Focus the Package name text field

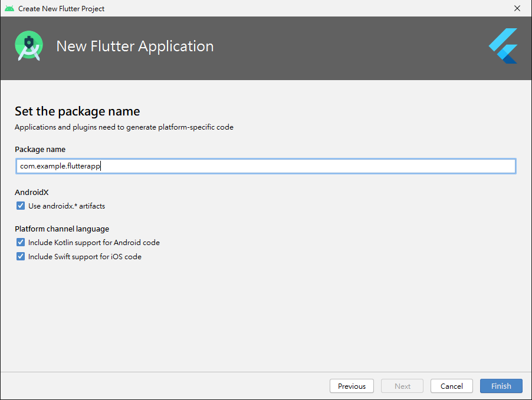pos(265,166)
